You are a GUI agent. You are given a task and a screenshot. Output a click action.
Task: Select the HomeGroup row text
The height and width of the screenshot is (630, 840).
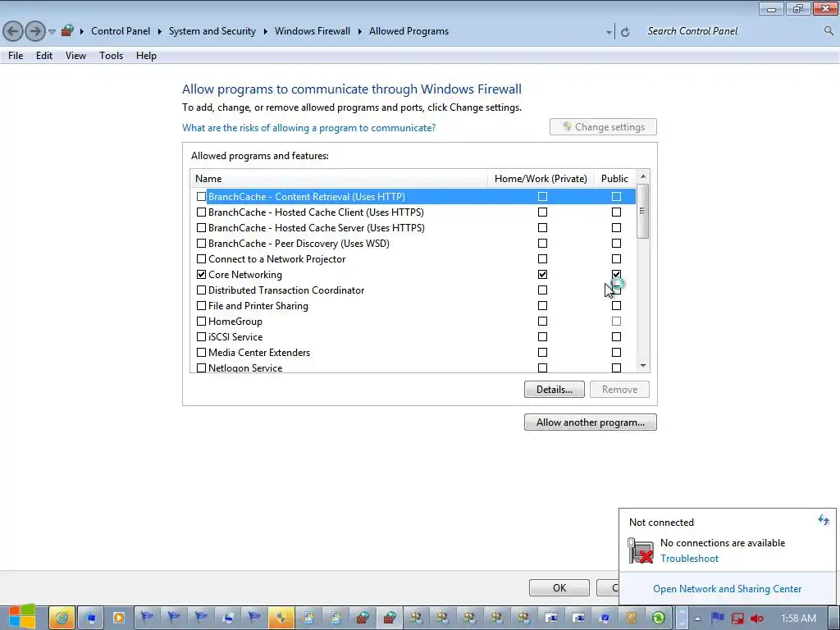coord(235,322)
